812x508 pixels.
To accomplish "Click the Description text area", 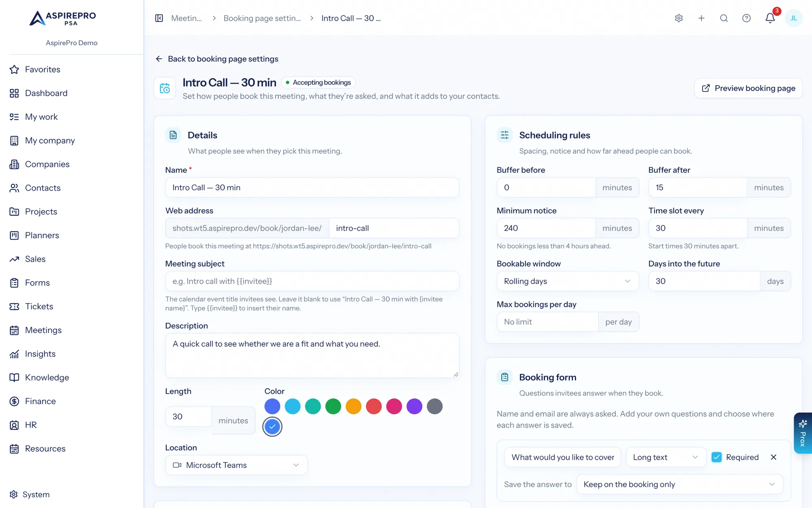I will click(312, 356).
